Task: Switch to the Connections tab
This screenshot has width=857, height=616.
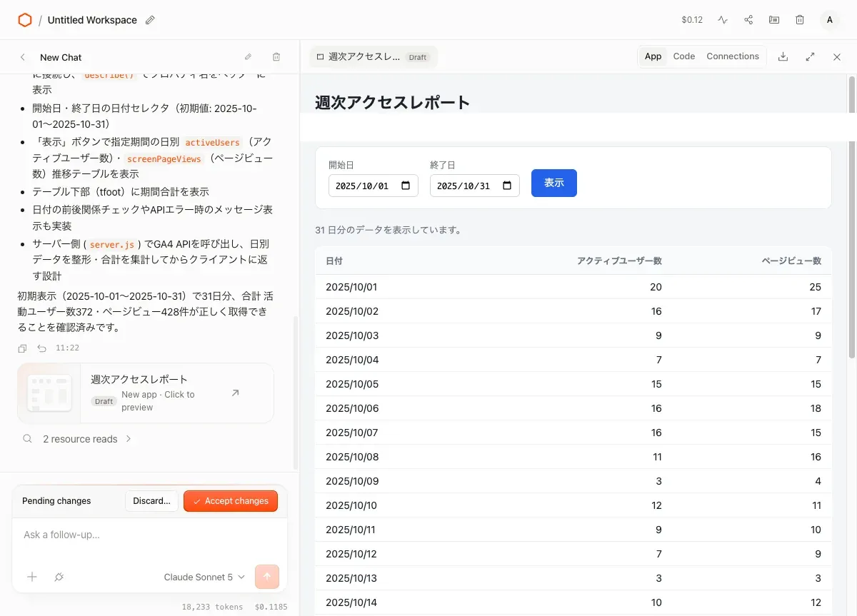Action: coord(733,56)
